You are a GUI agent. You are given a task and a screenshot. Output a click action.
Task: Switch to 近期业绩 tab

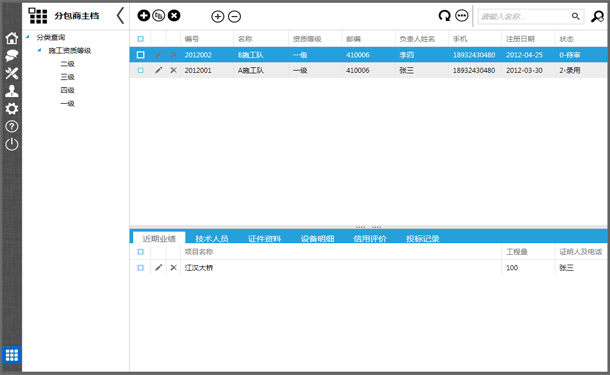pos(159,238)
